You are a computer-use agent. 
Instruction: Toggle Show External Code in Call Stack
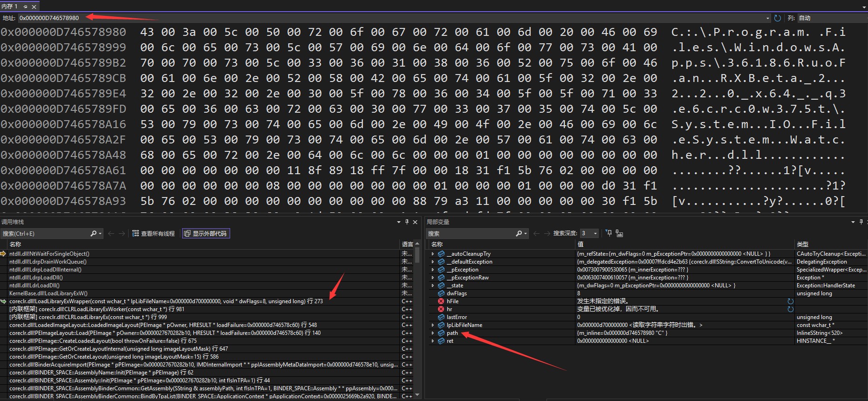pos(205,233)
